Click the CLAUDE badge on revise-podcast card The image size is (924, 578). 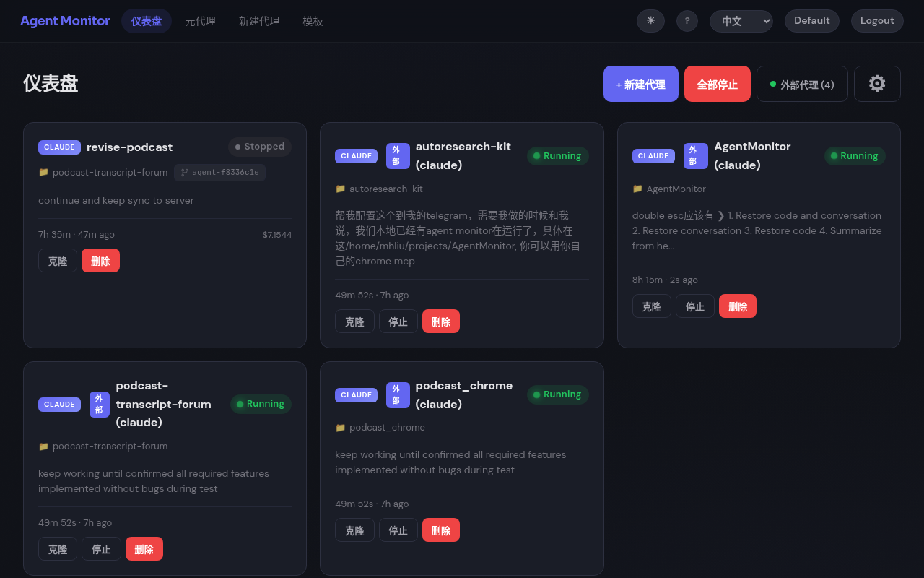click(59, 147)
